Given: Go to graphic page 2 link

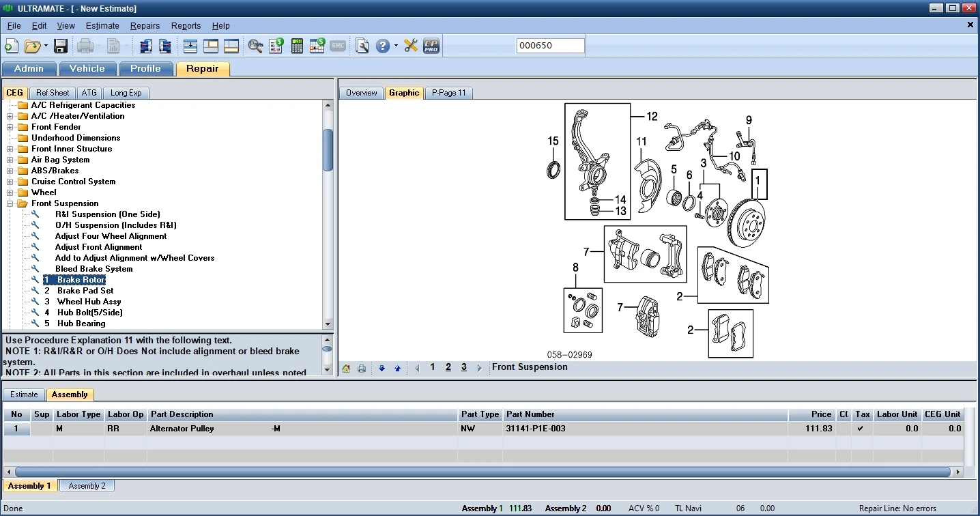Looking at the screenshot, I should [x=448, y=367].
